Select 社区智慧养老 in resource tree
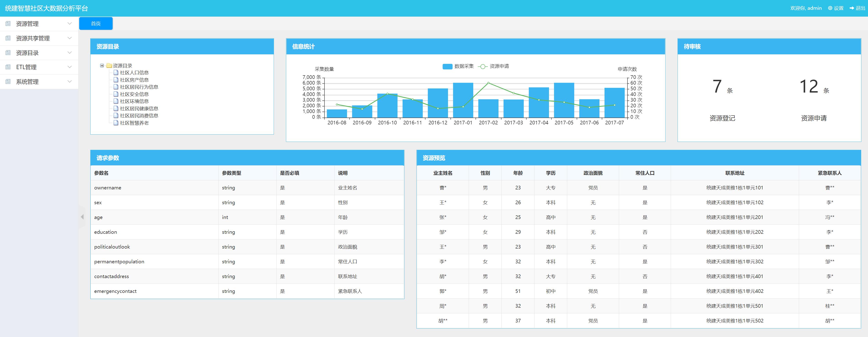 tap(134, 123)
